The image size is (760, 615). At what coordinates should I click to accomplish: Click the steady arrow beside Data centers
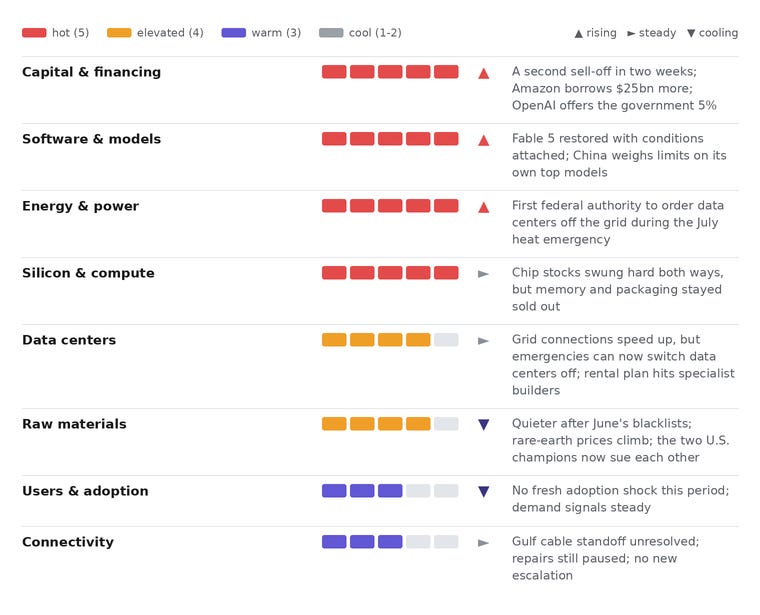click(483, 341)
